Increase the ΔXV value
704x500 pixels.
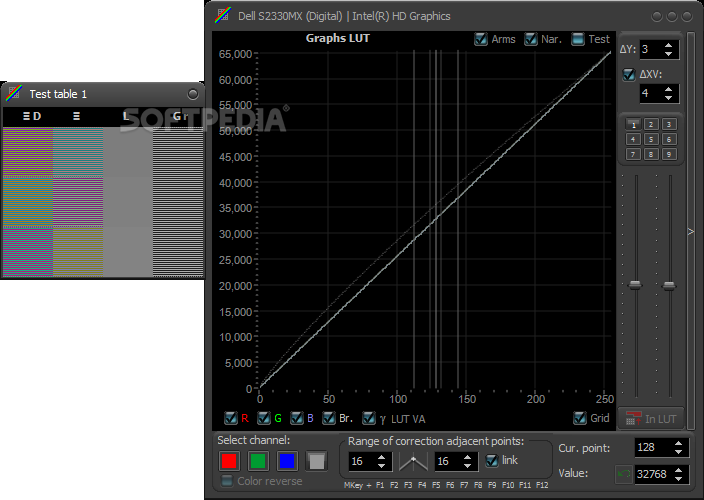669,89
